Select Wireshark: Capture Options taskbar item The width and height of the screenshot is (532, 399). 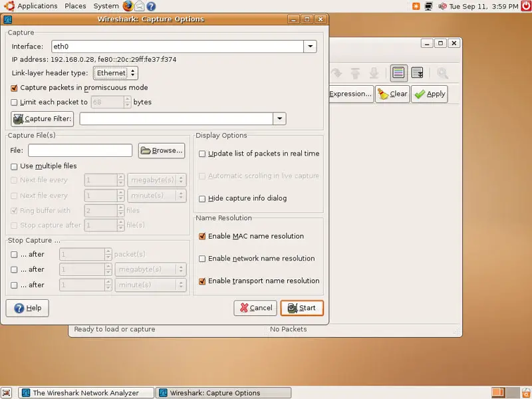tap(223, 393)
